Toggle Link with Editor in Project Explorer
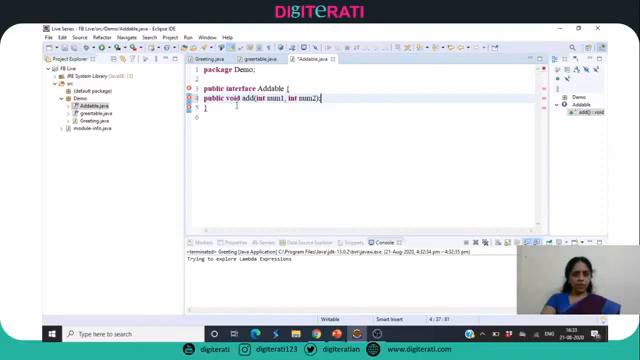The width and height of the screenshot is (640, 360). pyautogui.click(x=123, y=59)
